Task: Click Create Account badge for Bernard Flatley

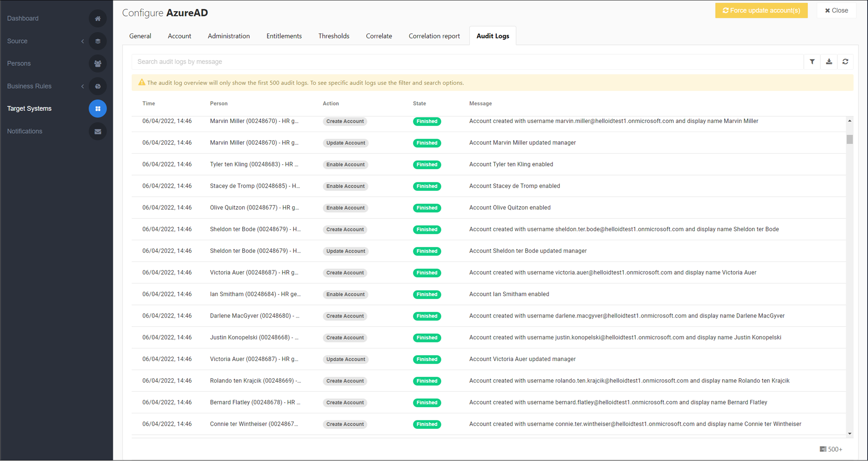Action: click(345, 403)
